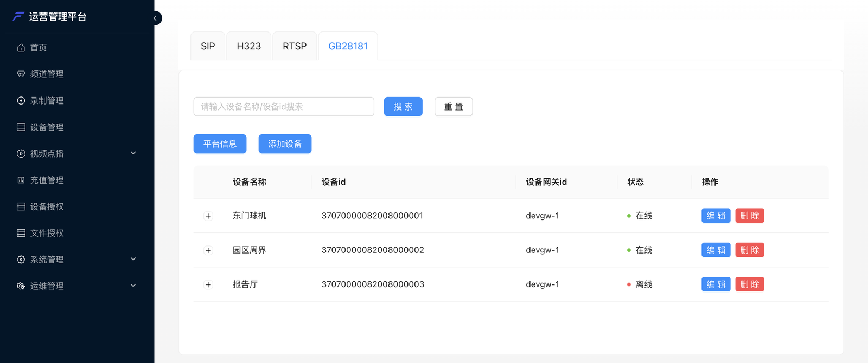Viewport: 868px width, 363px height.
Task: Collapse the sidebar with arrow button
Action: coord(155,18)
